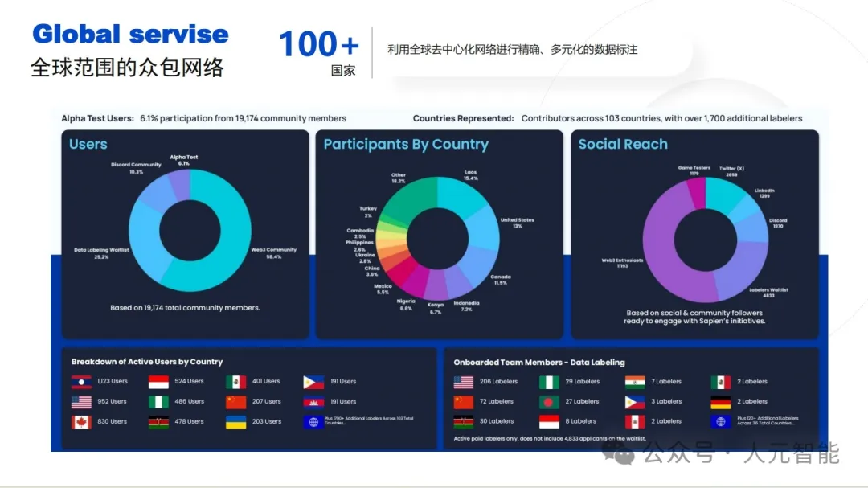Click the Nigeria 6.6% chart label
The height and width of the screenshot is (488, 868).
406,304
